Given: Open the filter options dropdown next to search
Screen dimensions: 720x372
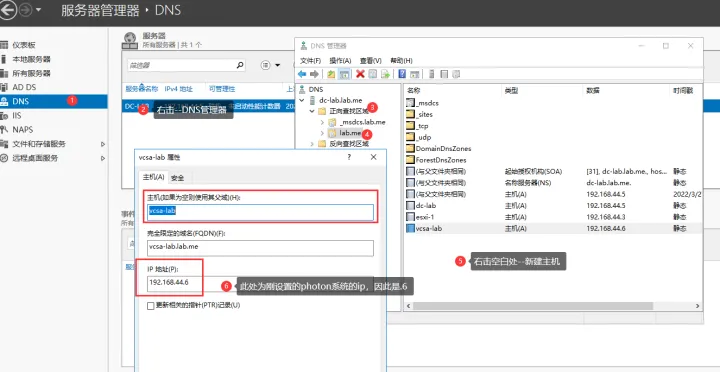Looking at the screenshot, I should click(270, 65).
